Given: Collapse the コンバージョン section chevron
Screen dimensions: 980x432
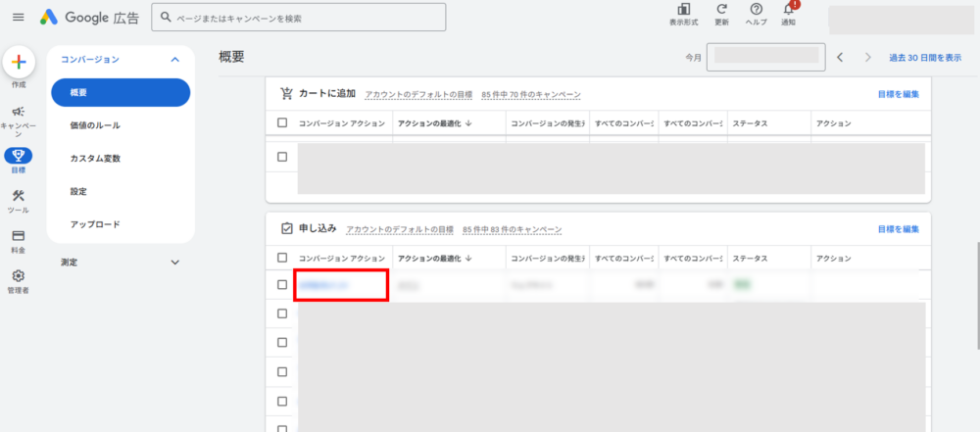Looking at the screenshot, I should point(174,60).
